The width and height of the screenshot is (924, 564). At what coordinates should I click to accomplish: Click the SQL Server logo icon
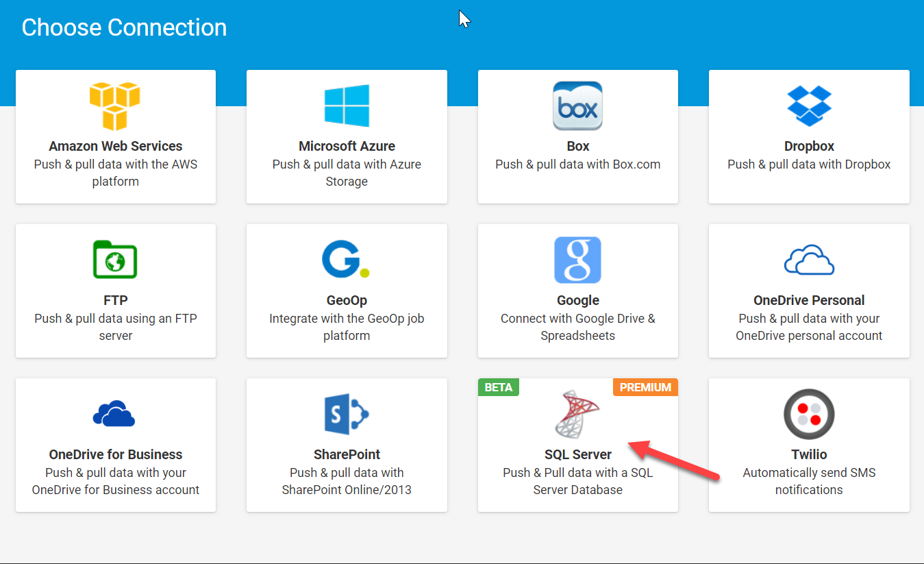(577, 414)
